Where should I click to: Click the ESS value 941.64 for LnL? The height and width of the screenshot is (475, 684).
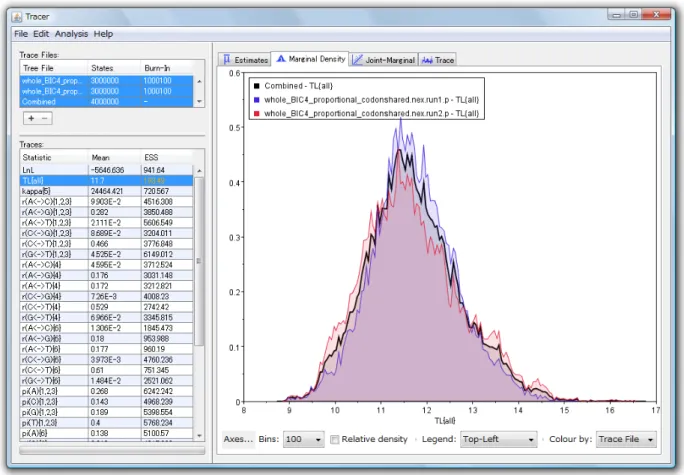point(154,170)
